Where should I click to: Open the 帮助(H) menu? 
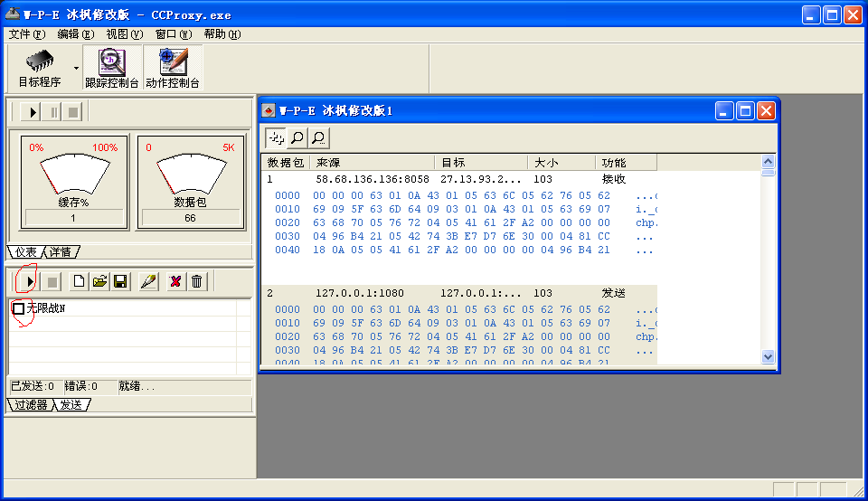click(222, 34)
